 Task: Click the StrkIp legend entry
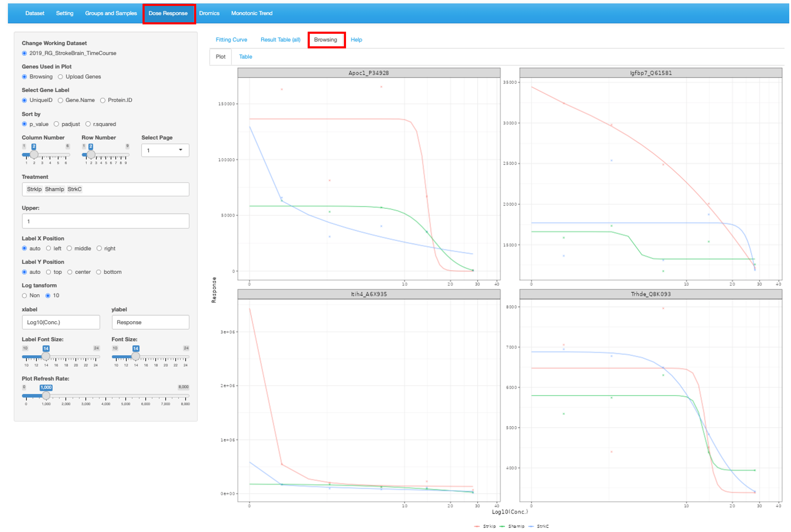485,526
